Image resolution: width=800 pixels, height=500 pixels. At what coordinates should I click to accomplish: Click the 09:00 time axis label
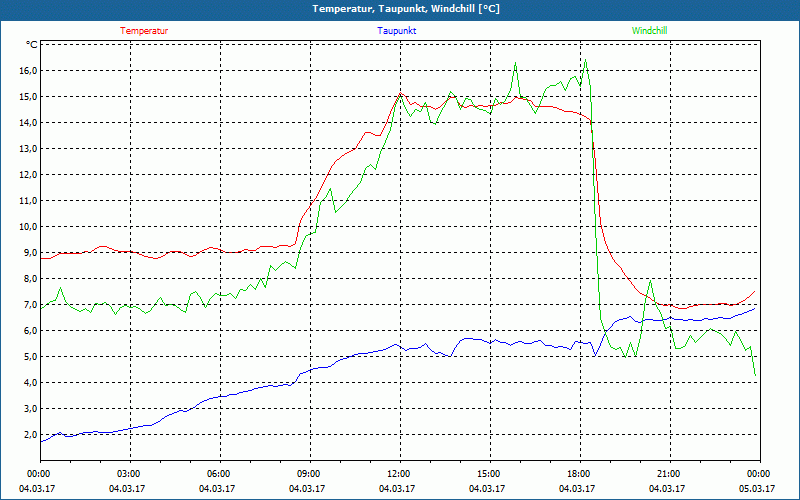click(310, 474)
